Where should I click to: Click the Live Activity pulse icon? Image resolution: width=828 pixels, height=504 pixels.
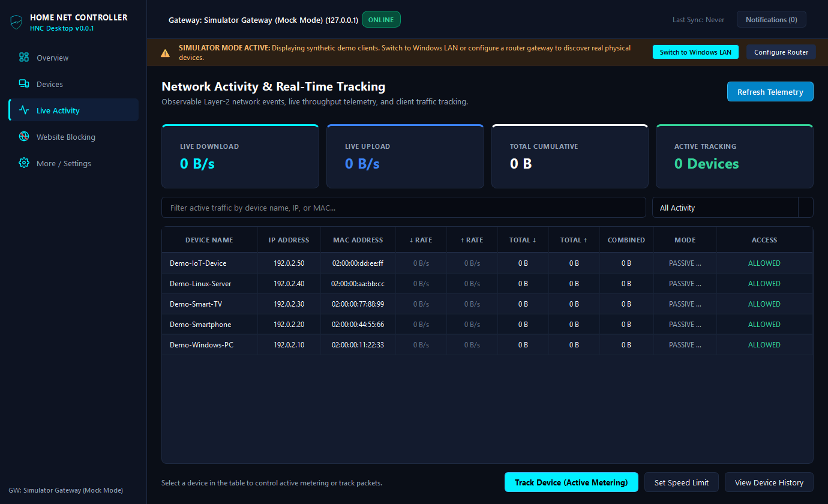tap(24, 110)
